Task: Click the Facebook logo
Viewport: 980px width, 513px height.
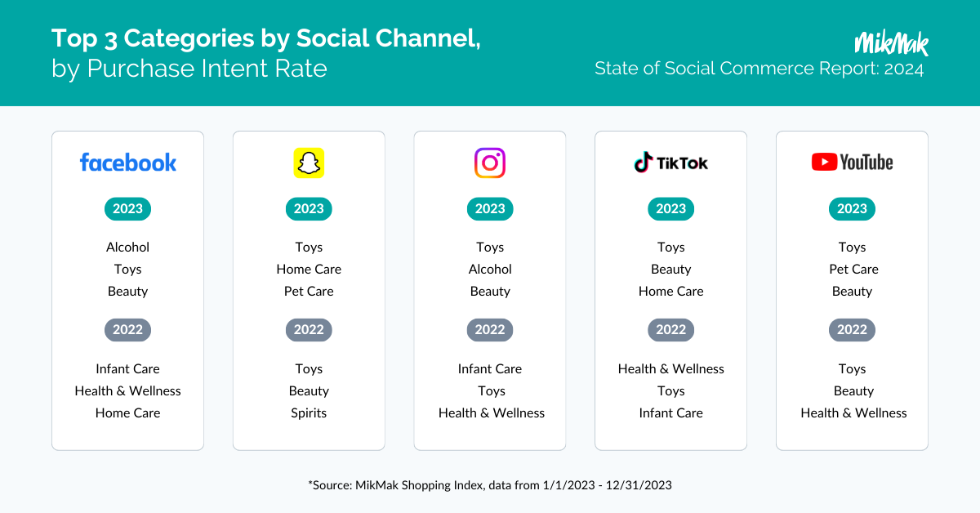Action: coord(127,162)
